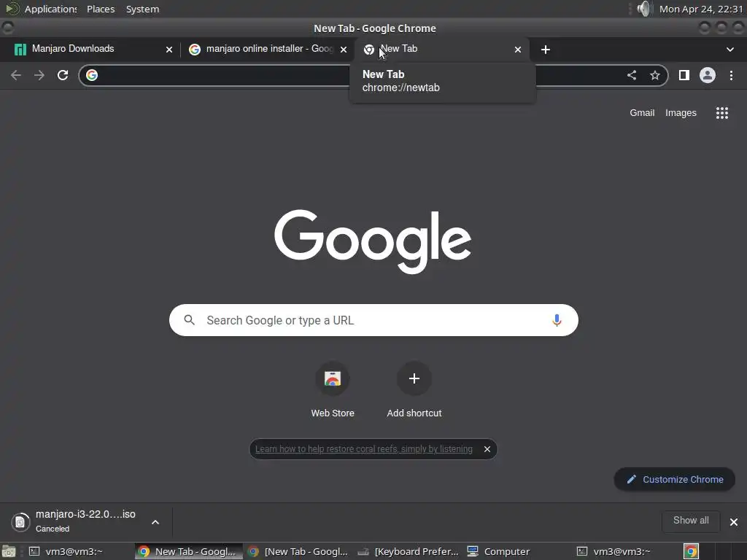Open the Web Store shortcut

tap(333, 391)
